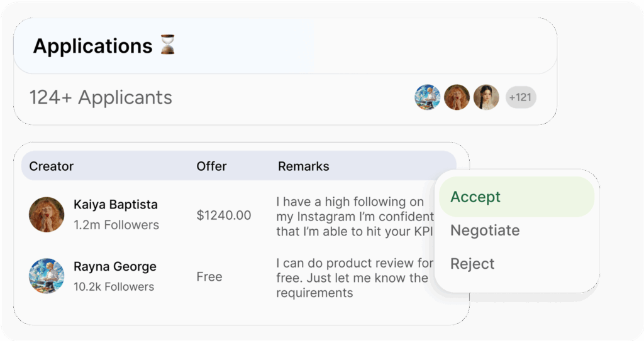Read Kaiya Baptista's remarks text
The image size is (644, 341).
point(355,216)
